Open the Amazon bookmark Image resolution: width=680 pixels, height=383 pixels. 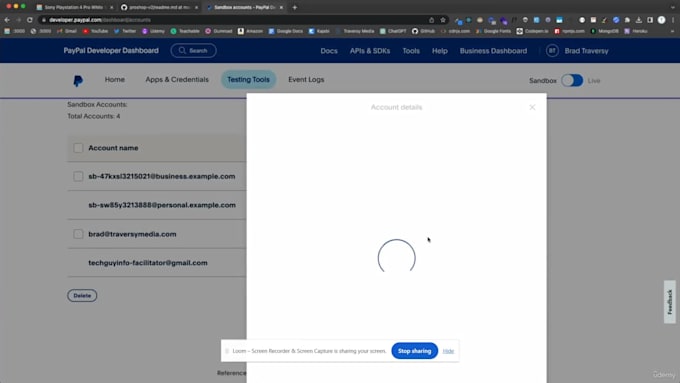pyautogui.click(x=250, y=31)
